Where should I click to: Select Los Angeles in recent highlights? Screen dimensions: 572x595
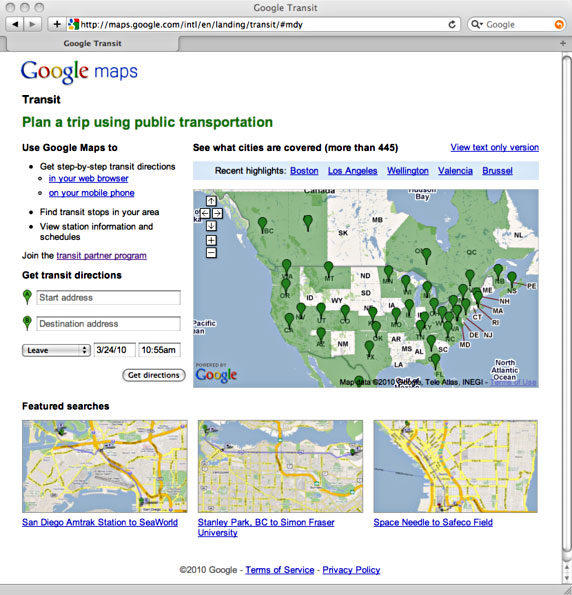coord(353,171)
